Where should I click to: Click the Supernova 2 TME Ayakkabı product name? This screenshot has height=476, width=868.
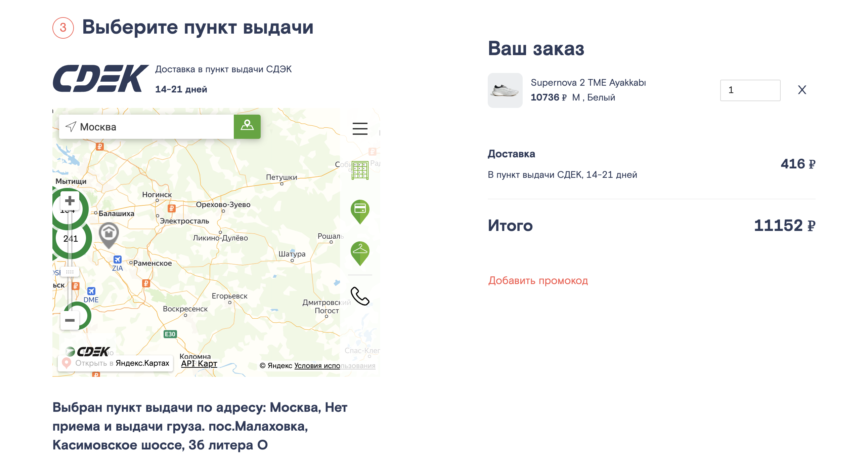coord(588,83)
